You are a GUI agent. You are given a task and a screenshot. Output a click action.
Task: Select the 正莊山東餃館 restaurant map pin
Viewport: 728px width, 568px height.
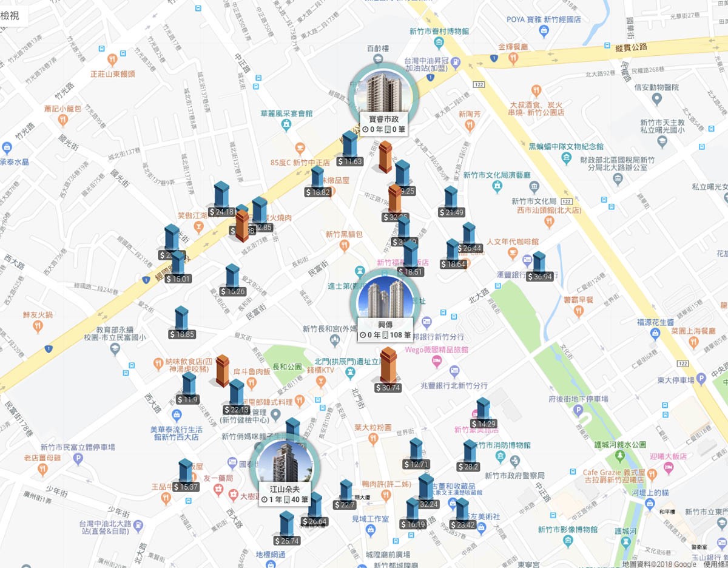click(x=112, y=59)
